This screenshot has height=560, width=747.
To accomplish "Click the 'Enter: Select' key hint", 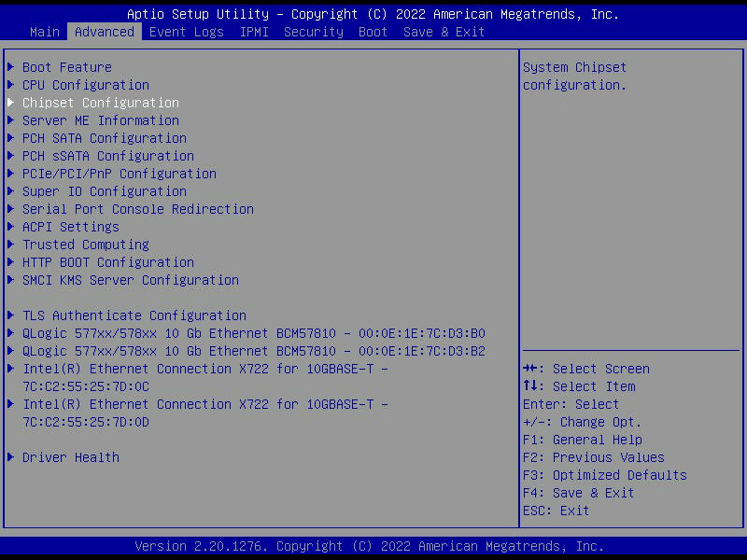I will [571, 404].
